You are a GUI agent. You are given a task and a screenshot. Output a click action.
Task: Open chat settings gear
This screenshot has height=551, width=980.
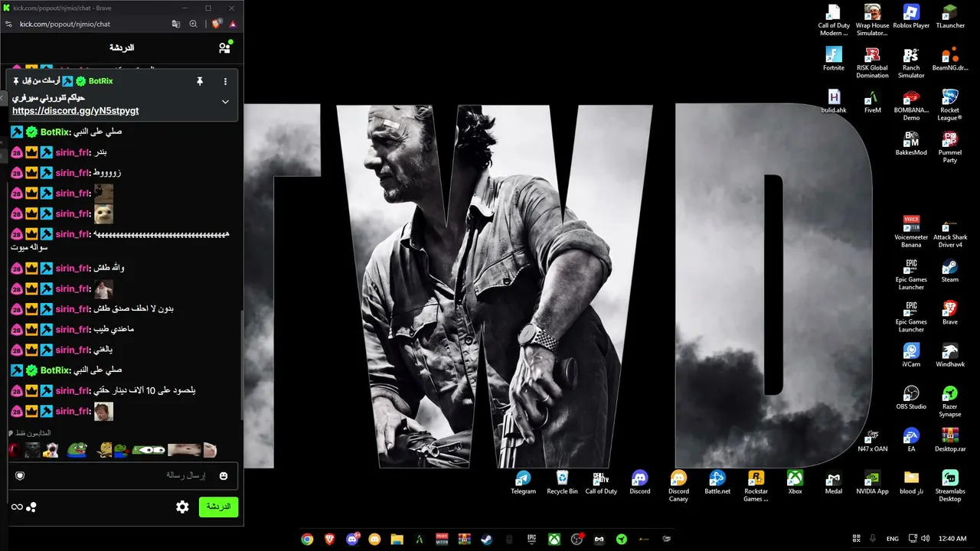182,507
